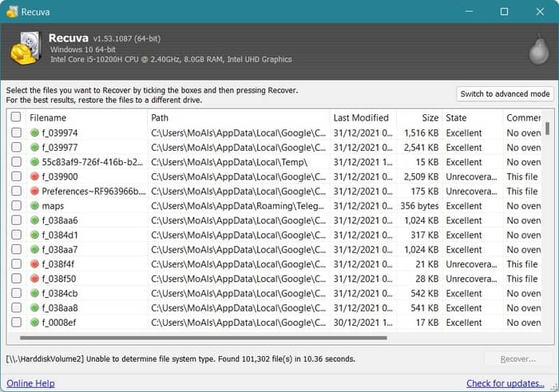Screen dimensions: 559x392
Task: Minimize the Recuva window
Action: point(470,11)
